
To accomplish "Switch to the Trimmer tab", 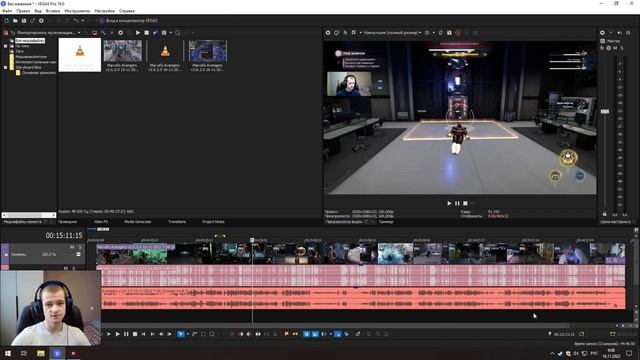I will click(386, 222).
